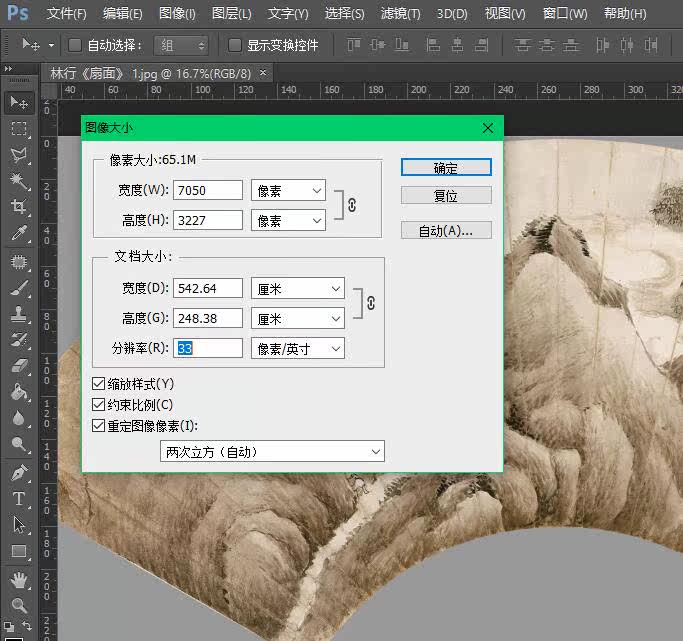683x641 pixels.
Task: Click the Photoshop Ps logo
Action: 18,13
